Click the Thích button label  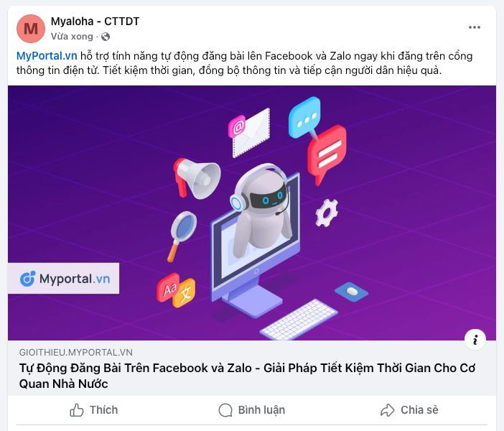pos(103,410)
